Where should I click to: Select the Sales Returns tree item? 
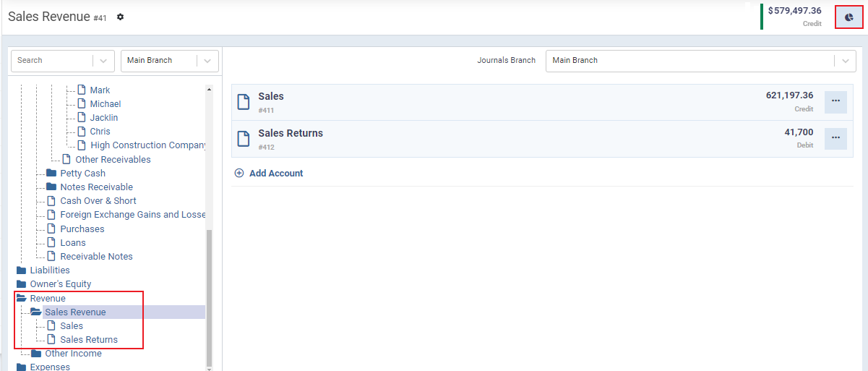pyautogui.click(x=89, y=340)
